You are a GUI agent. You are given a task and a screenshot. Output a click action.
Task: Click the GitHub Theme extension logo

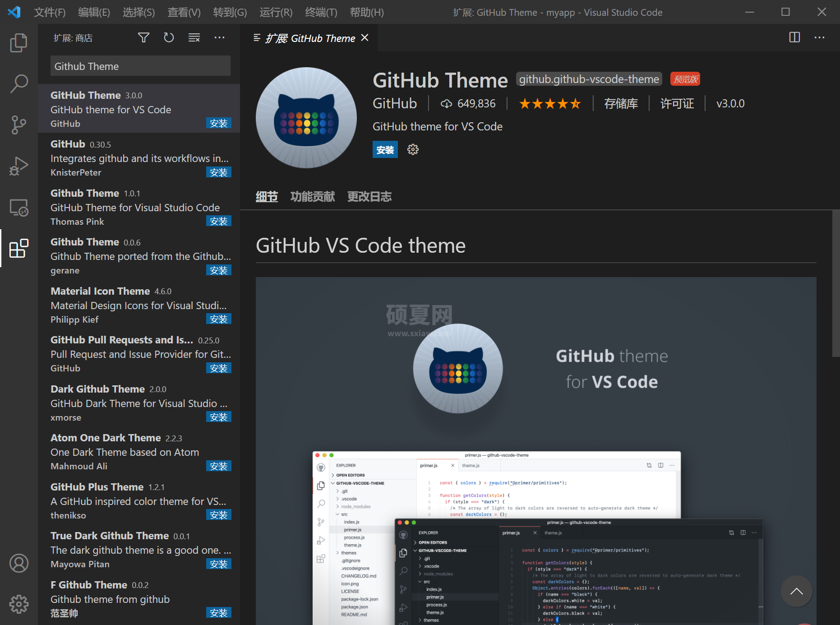click(x=306, y=118)
